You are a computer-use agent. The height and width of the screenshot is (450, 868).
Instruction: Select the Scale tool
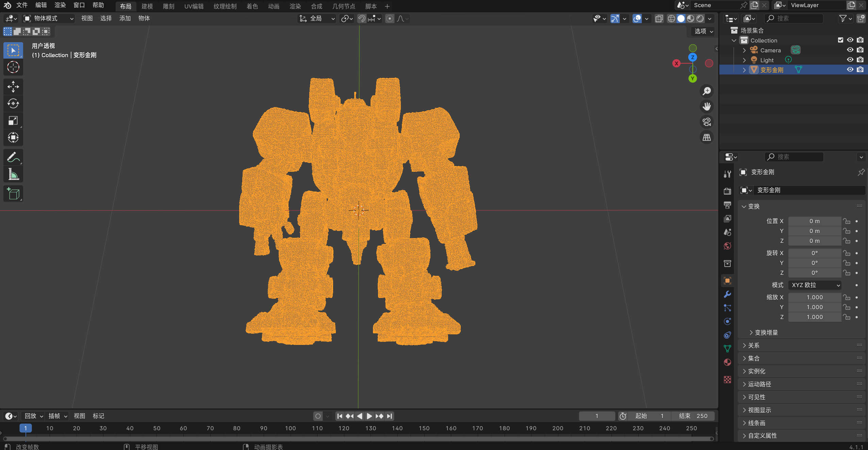13,121
